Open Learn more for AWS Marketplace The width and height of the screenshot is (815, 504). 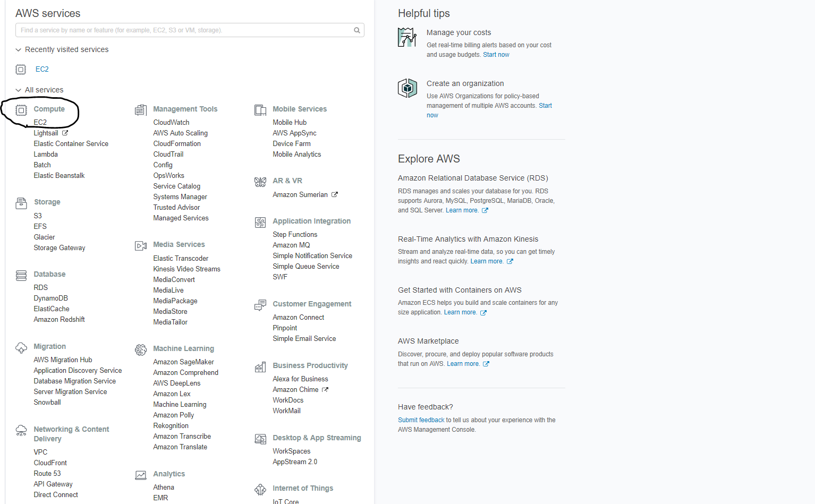point(463,364)
